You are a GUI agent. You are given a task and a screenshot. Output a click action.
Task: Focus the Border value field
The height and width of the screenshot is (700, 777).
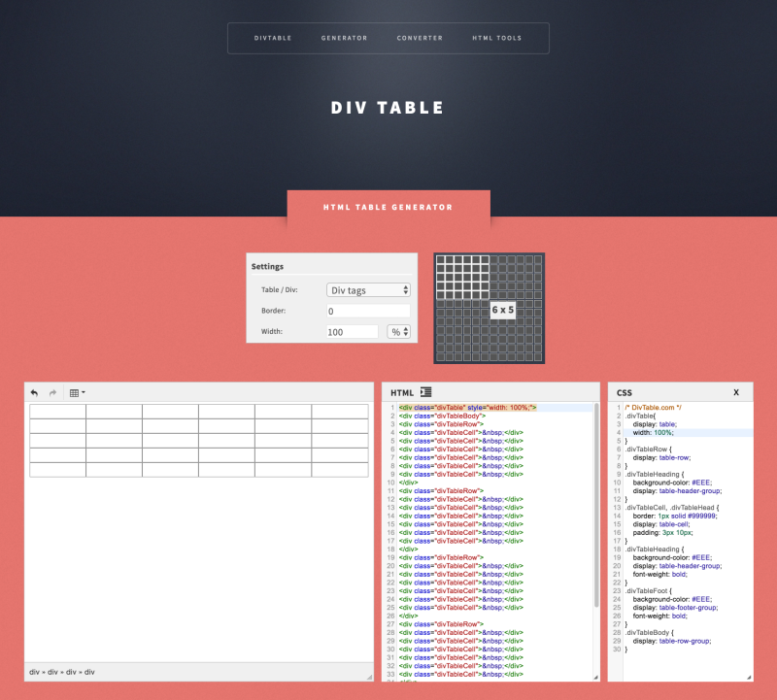coord(368,311)
